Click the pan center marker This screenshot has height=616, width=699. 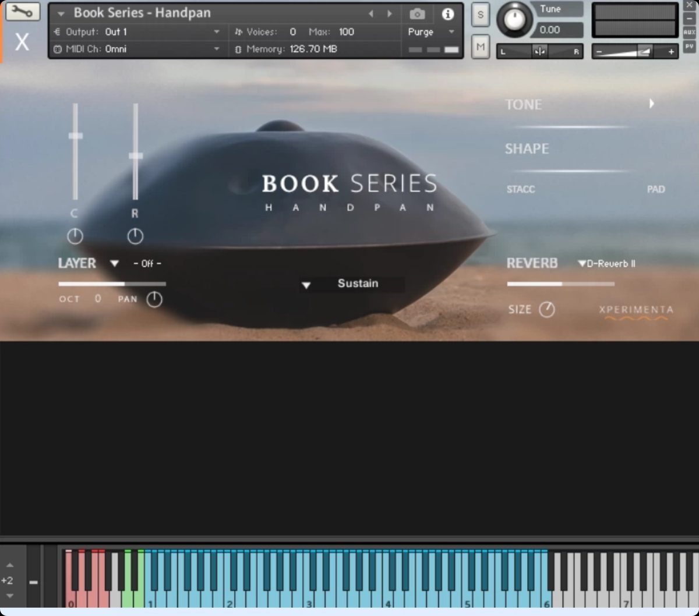[540, 52]
